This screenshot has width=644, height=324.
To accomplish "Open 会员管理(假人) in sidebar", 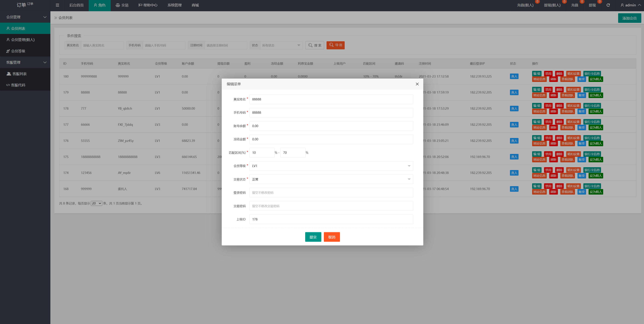I will point(25,39).
